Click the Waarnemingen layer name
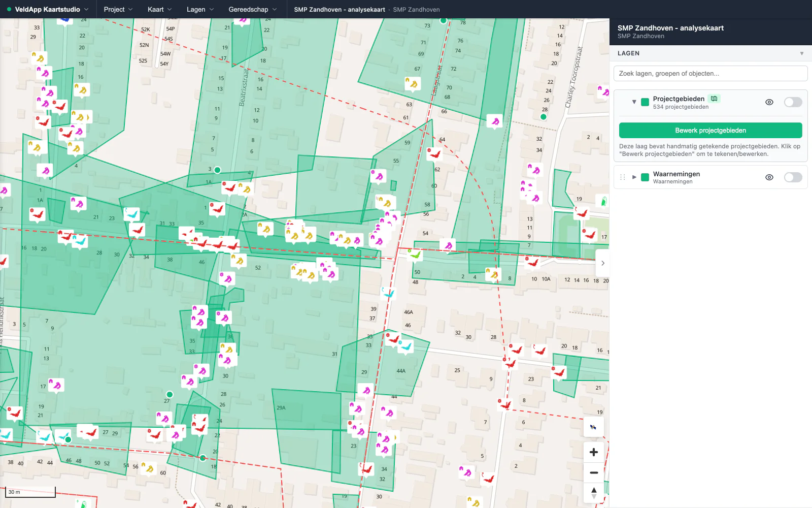The image size is (812, 508). point(676,174)
